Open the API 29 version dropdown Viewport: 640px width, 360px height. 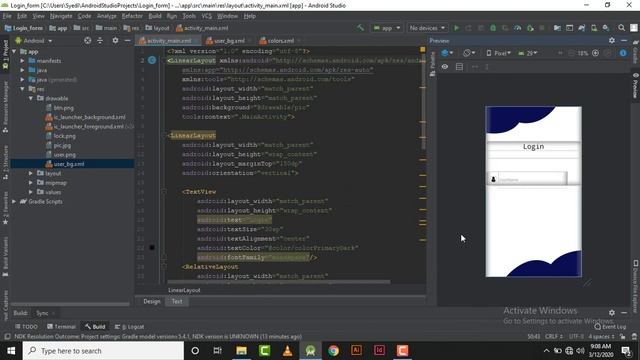point(528,53)
